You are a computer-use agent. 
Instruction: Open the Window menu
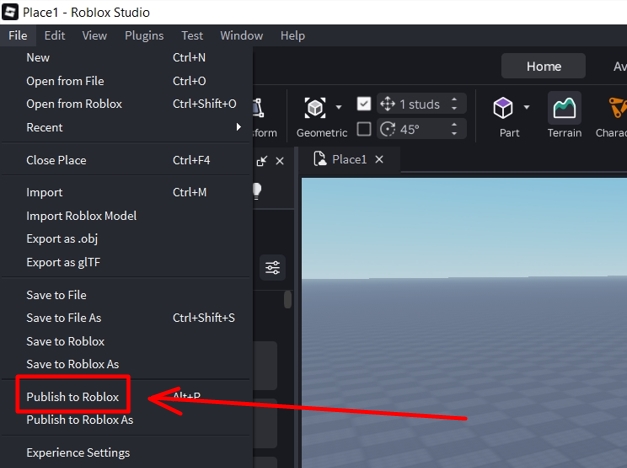[242, 36]
